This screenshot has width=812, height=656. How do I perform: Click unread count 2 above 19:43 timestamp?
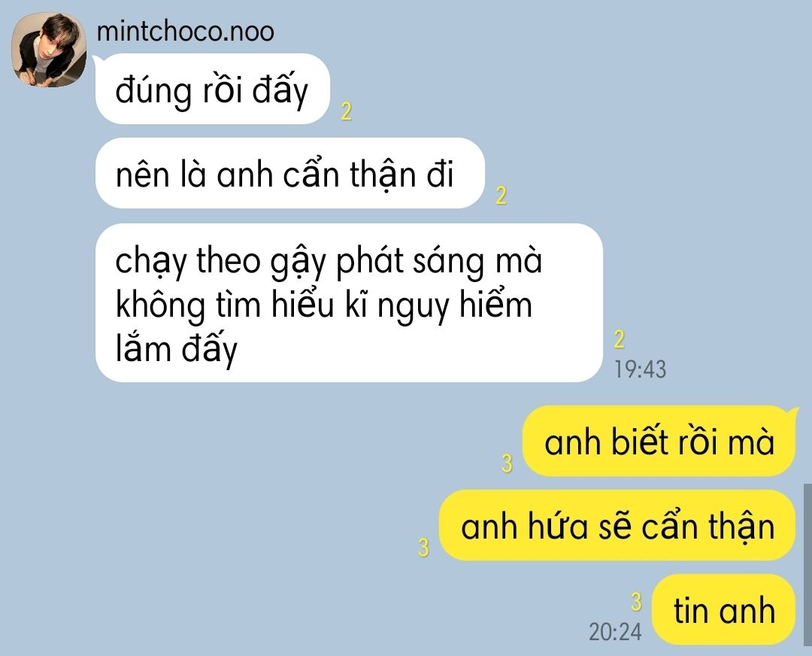click(x=619, y=339)
